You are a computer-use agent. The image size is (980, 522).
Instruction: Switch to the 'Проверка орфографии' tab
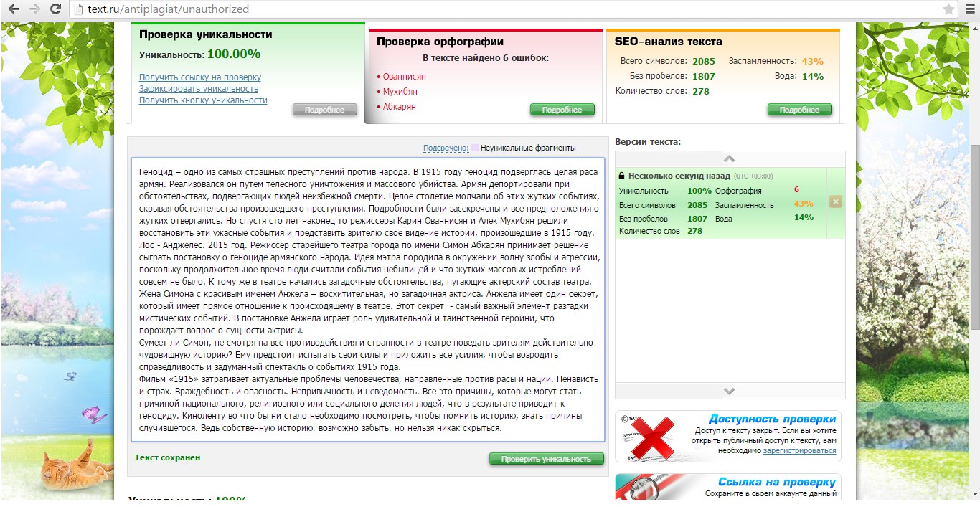(440, 42)
